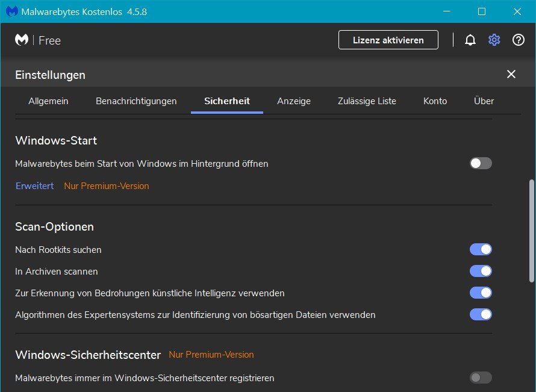Click the settings vertical scrollbar thumb

coord(531,231)
